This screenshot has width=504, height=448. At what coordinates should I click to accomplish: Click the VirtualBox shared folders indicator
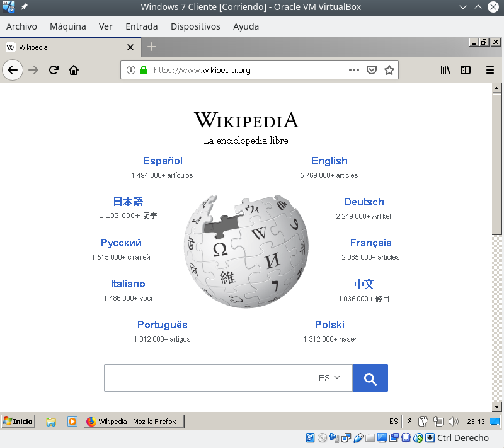pos(370,438)
